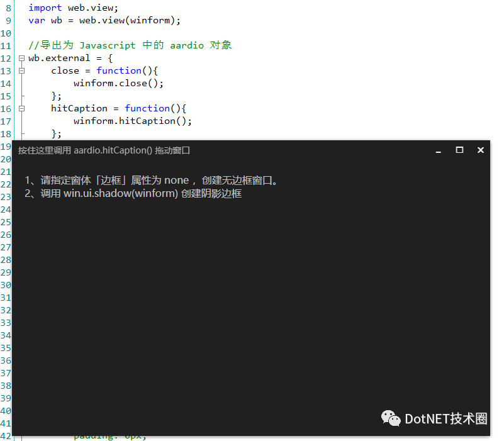Click line number 20 in the gutter

(6, 158)
